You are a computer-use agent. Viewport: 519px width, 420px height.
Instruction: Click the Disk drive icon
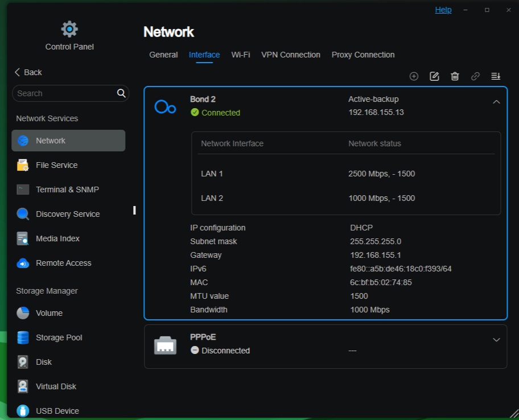pos(23,362)
